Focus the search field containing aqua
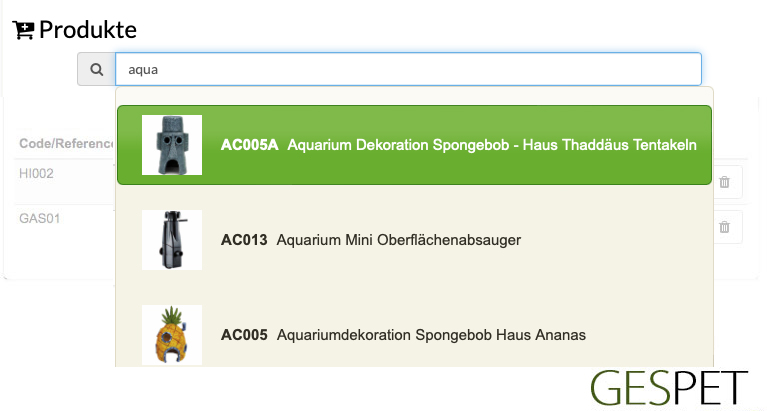Screen dimensions: 767x411 (x=408, y=69)
